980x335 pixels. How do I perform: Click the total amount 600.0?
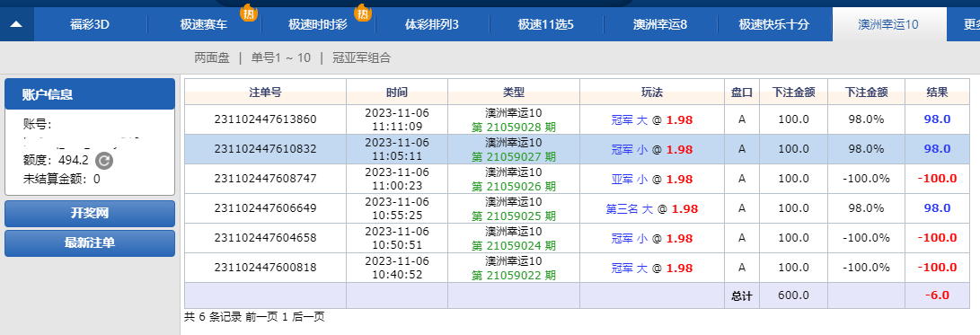794,295
